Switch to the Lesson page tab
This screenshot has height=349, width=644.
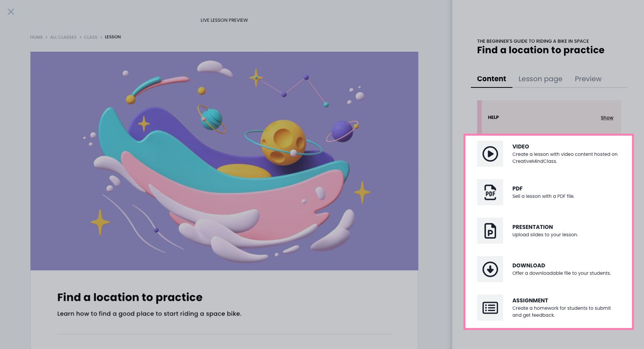point(540,79)
